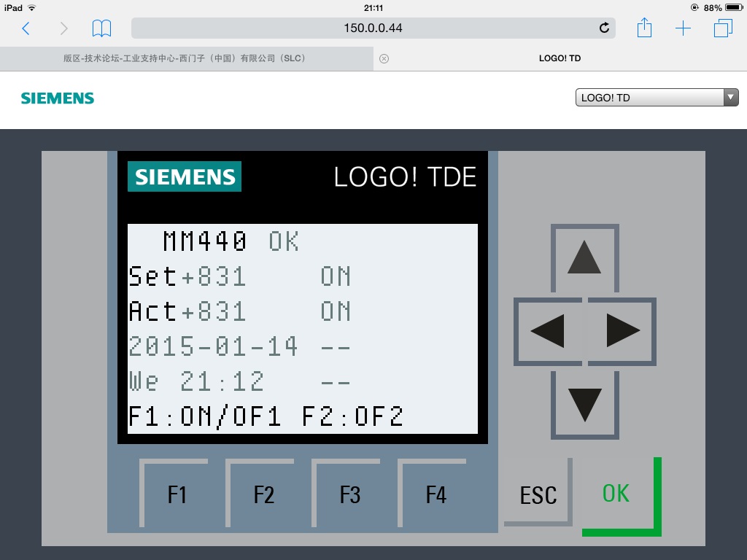The height and width of the screenshot is (560, 747).
Task: Switch to the Siemens SLC forum tab
Action: [187, 58]
